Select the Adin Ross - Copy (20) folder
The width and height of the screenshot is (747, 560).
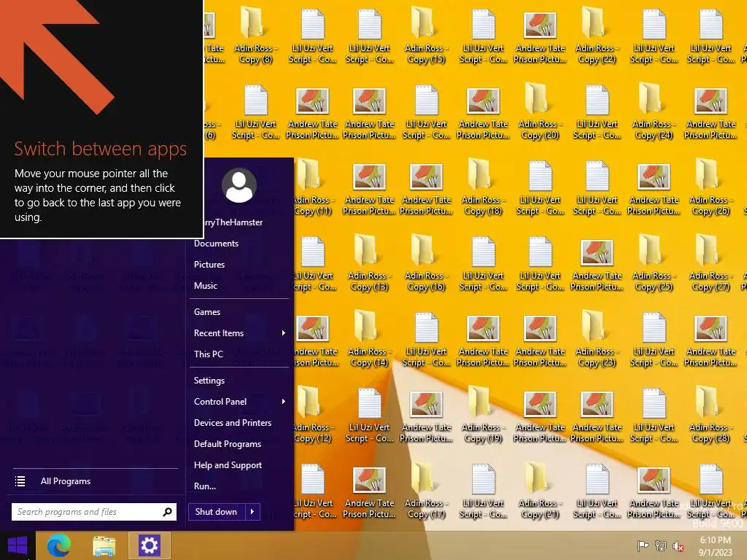click(x=540, y=110)
